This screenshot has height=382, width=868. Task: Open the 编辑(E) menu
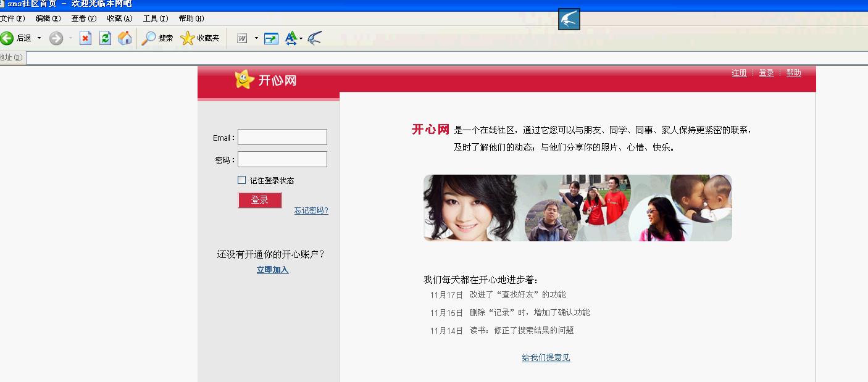[48, 19]
